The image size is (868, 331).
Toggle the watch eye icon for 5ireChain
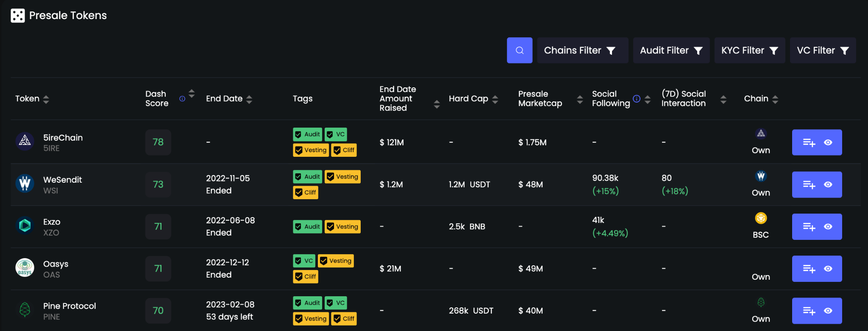[x=828, y=142]
